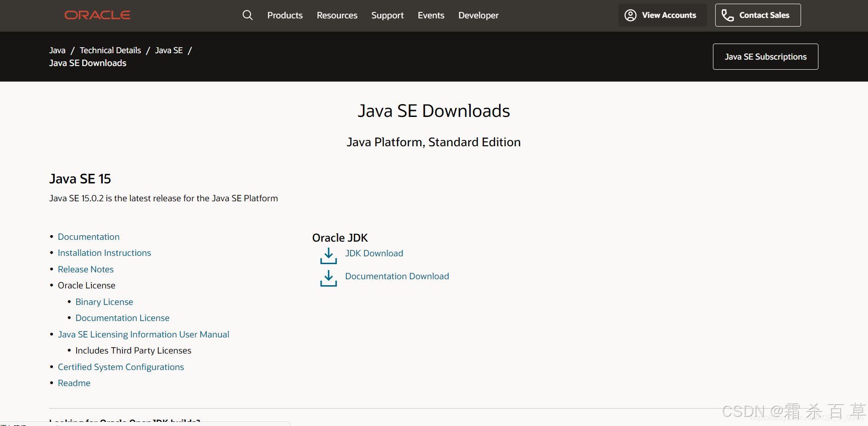This screenshot has height=426, width=868.
Task: Click the Java Platform, Standard Edition subtitle
Action: tap(434, 142)
